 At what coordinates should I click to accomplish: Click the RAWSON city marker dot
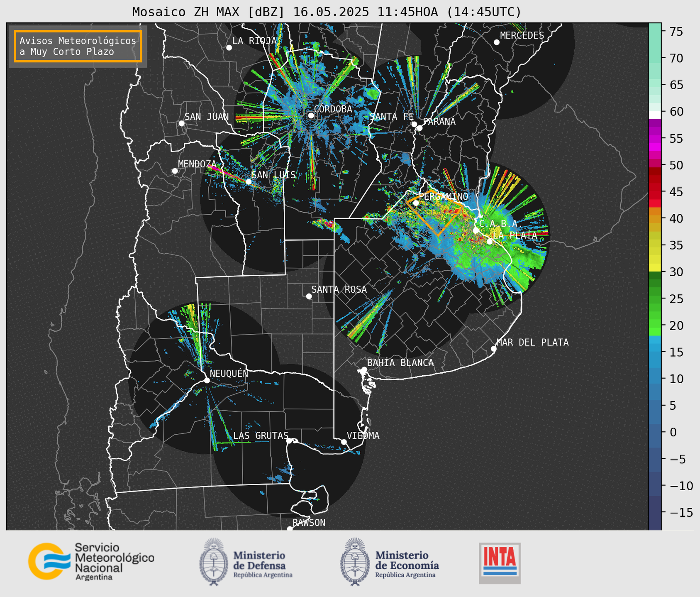pos(290,529)
